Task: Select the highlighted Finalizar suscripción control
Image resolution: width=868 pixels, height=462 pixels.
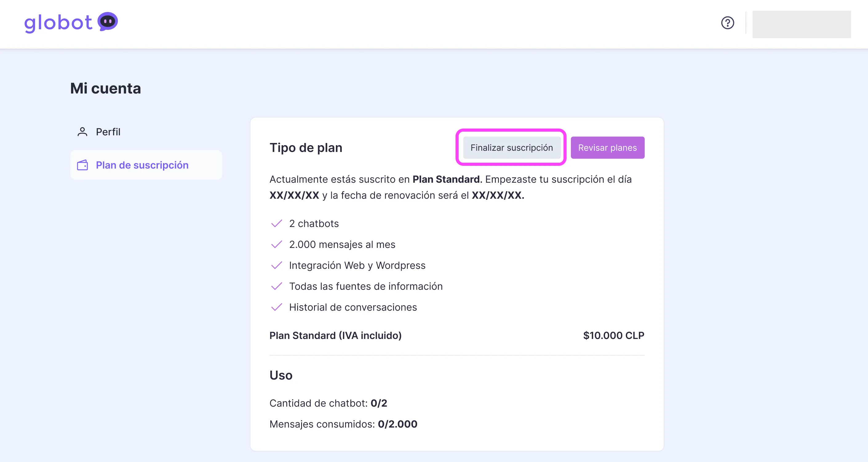Action: (511, 148)
